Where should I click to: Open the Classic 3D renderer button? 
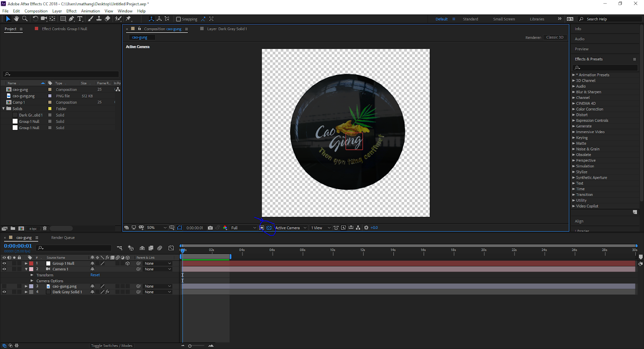coord(555,37)
